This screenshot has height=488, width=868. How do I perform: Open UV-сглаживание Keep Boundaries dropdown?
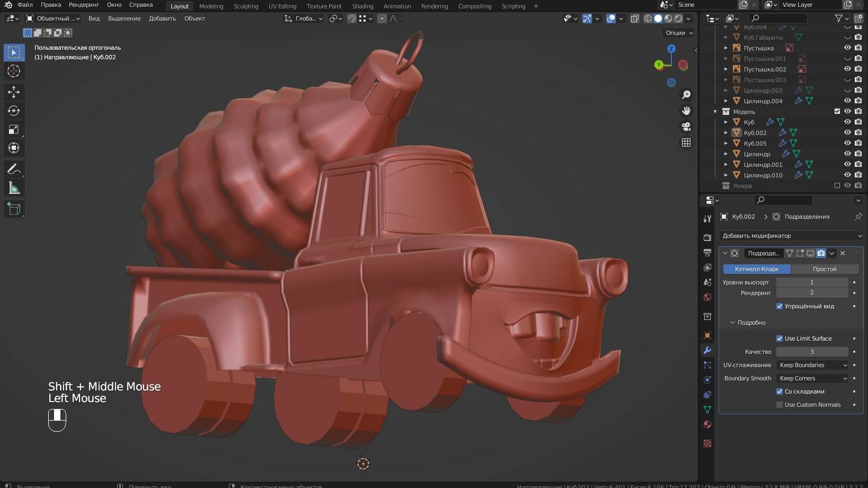tap(813, 365)
